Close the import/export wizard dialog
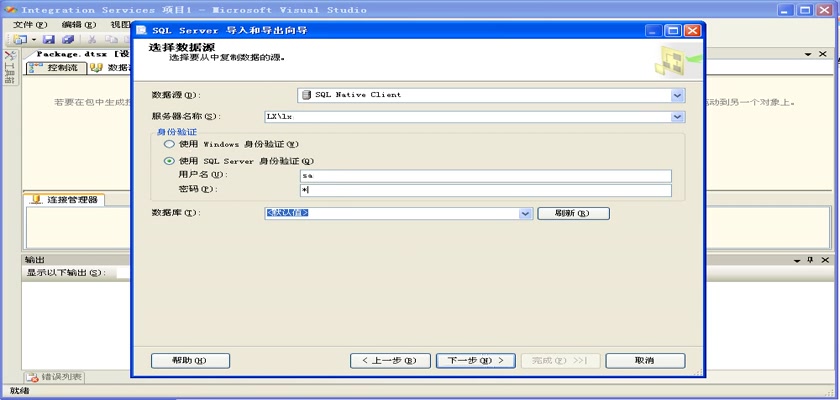Screen dimensions: 840x400 [692, 31]
